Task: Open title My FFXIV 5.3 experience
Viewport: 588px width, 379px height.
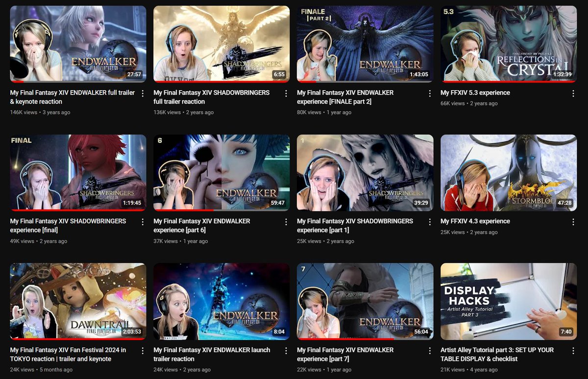Action: [475, 93]
